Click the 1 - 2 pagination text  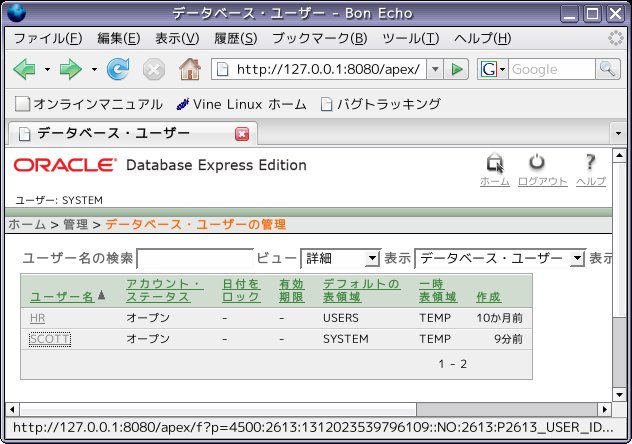tap(452, 364)
